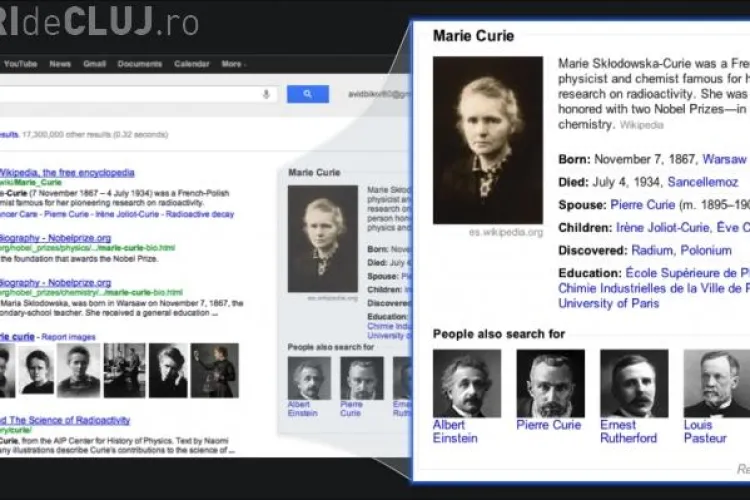Open the Wikipedia, the free encyclopedia result

click(x=66, y=172)
